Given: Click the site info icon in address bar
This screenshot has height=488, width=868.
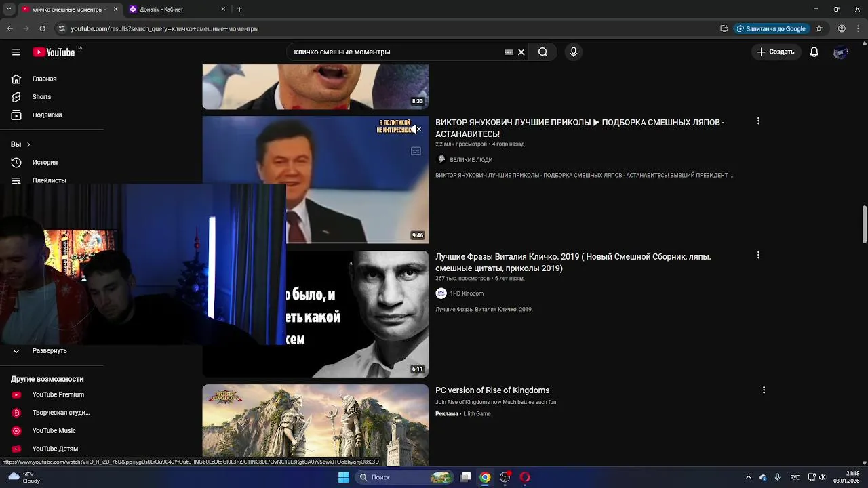Looking at the screenshot, I should 62,28.
